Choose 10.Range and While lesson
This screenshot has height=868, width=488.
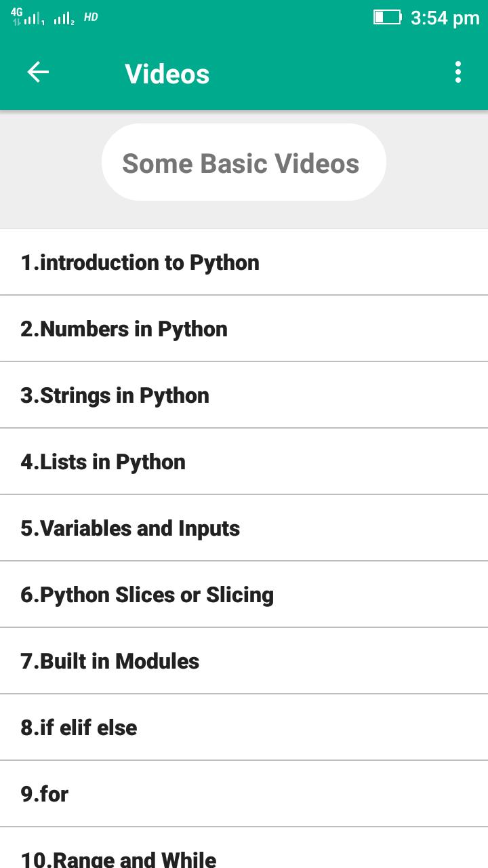point(244,848)
